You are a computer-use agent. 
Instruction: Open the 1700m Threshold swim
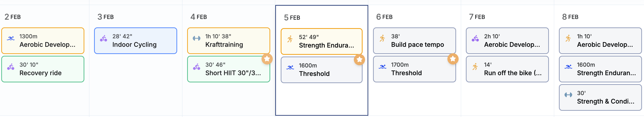pos(414,69)
